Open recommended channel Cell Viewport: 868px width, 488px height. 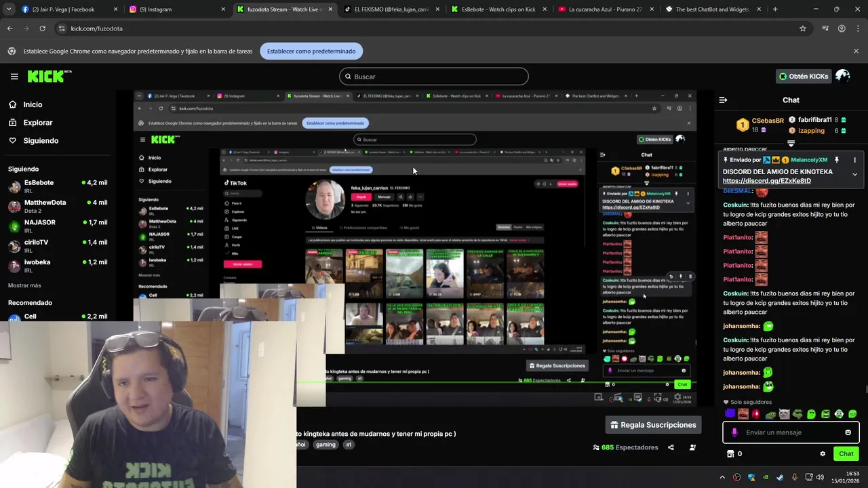[x=58, y=317]
